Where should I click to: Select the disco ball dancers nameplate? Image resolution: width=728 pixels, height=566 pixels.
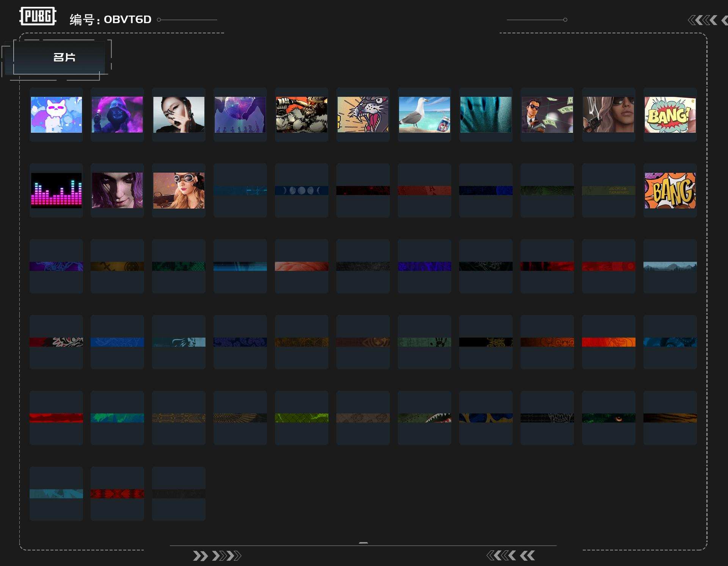coord(240,114)
